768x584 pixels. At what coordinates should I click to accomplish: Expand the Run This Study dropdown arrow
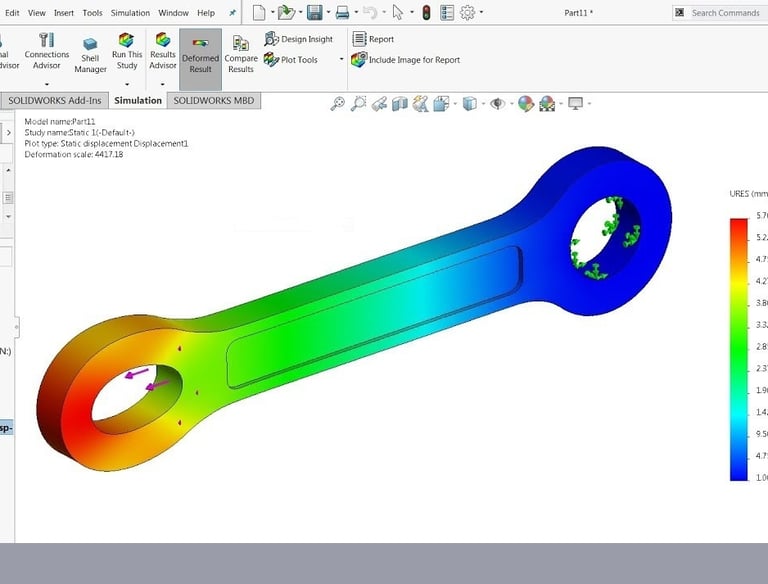point(127,84)
